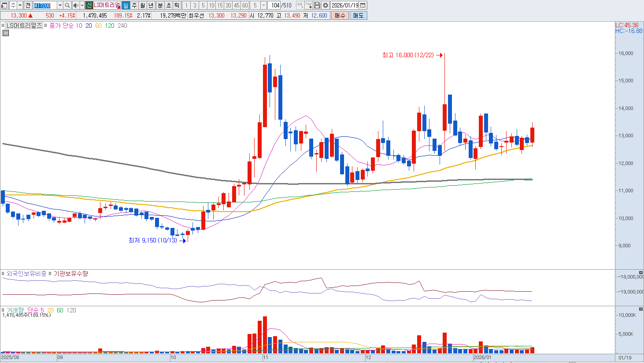
Task: Toggle the 외국인보유비중 indicator marker
Action: coord(4,274)
